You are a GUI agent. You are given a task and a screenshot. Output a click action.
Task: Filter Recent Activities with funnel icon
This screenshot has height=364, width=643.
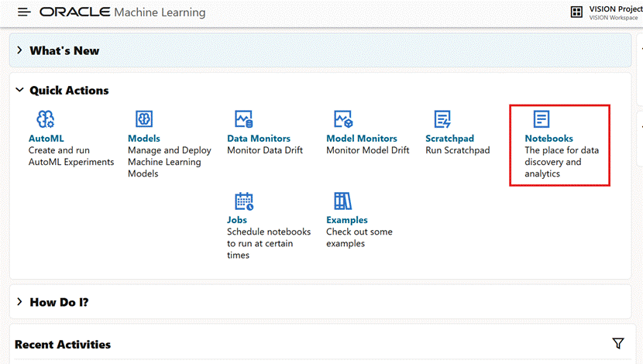click(617, 343)
